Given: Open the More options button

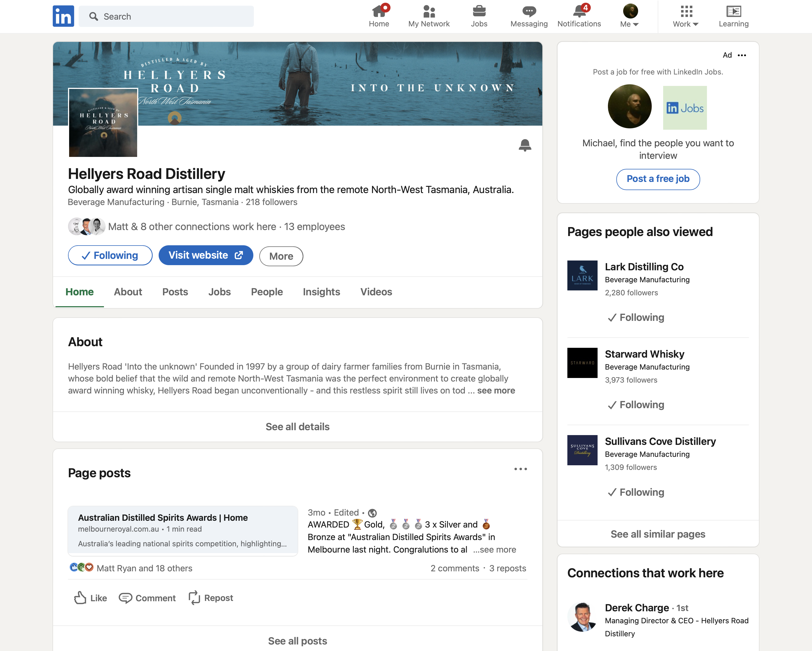Looking at the screenshot, I should (x=281, y=256).
